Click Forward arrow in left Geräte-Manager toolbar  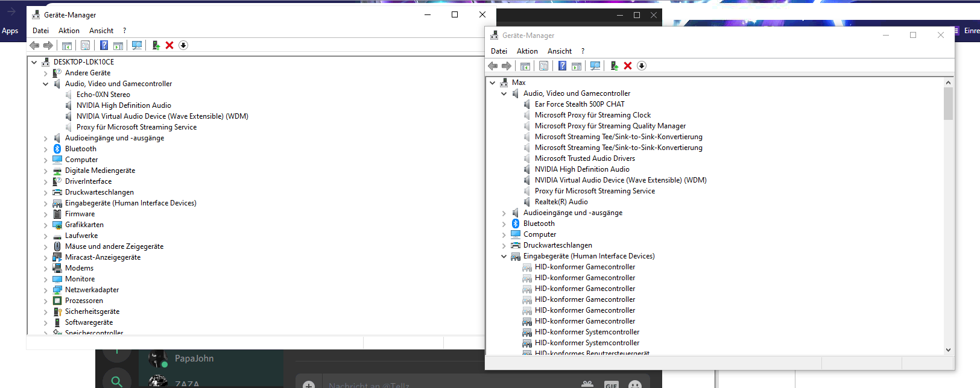tap(48, 45)
